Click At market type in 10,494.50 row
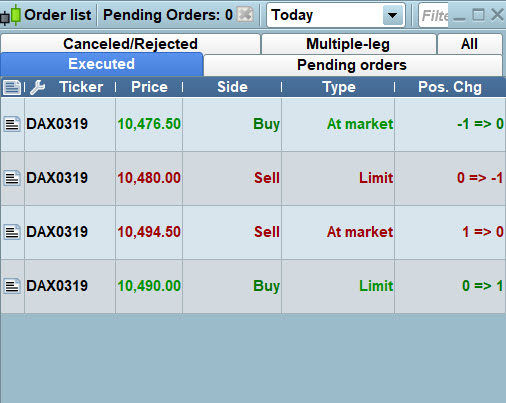 point(360,232)
